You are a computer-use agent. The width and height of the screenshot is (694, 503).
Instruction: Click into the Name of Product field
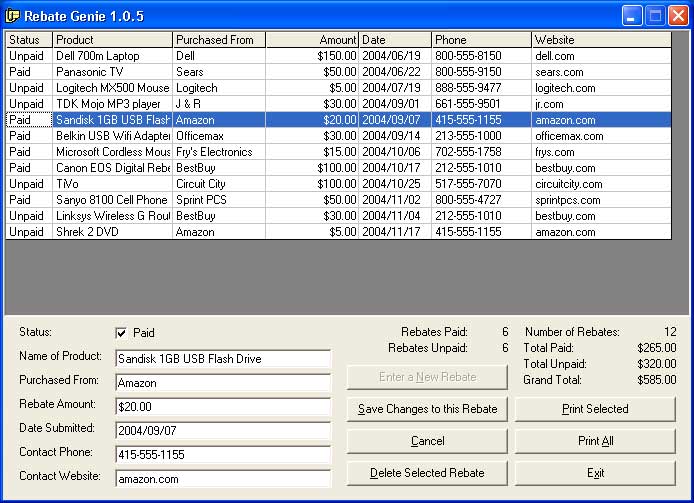pos(222,359)
